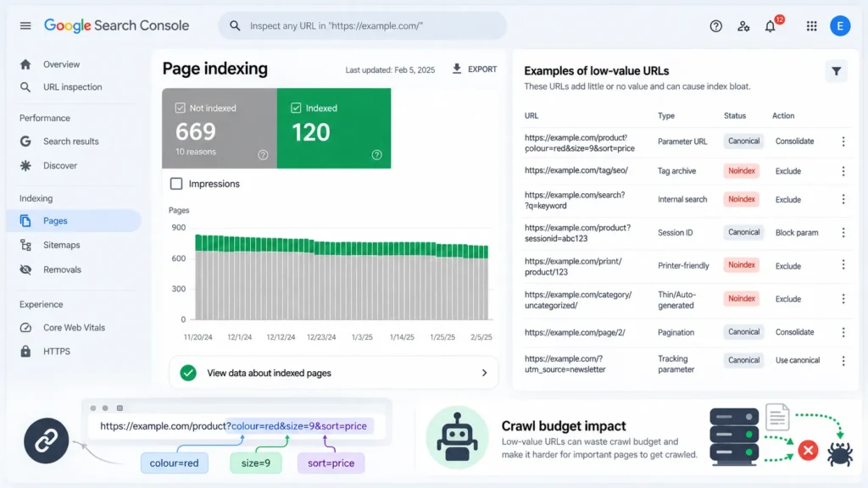The width and height of the screenshot is (868, 488).
Task: Click the size=9 parameter chip
Action: (256, 463)
